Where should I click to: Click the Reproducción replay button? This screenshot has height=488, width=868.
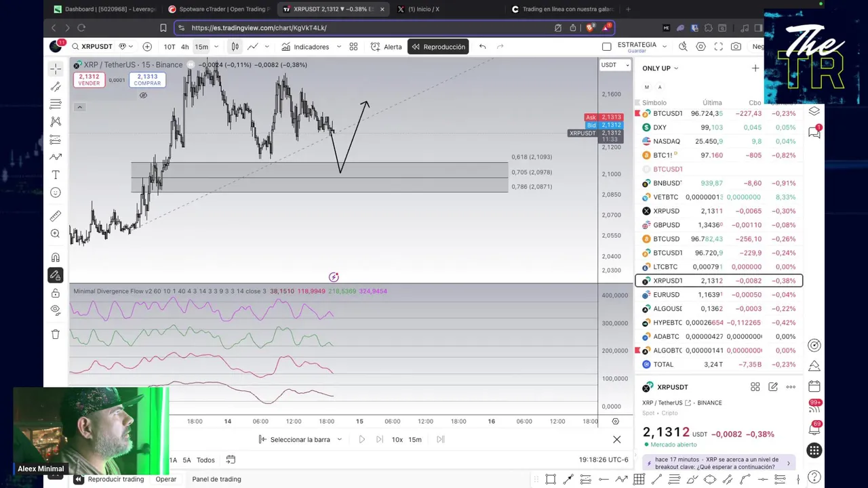(x=438, y=47)
